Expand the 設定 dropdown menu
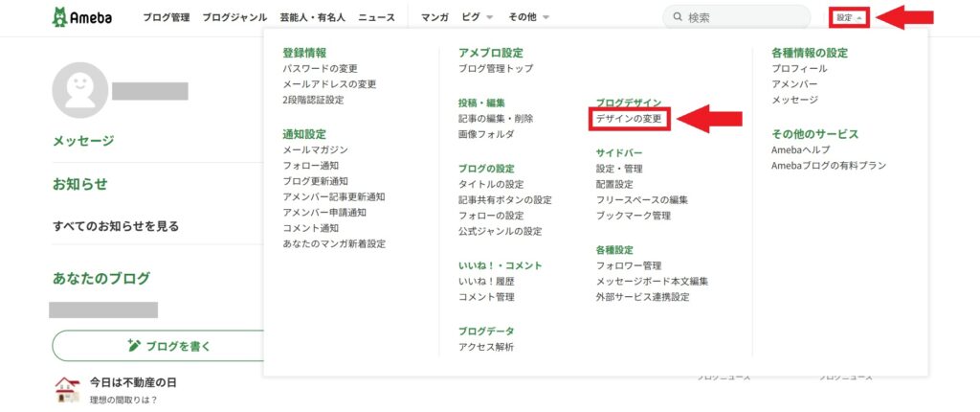980x412 pixels. click(x=849, y=17)
